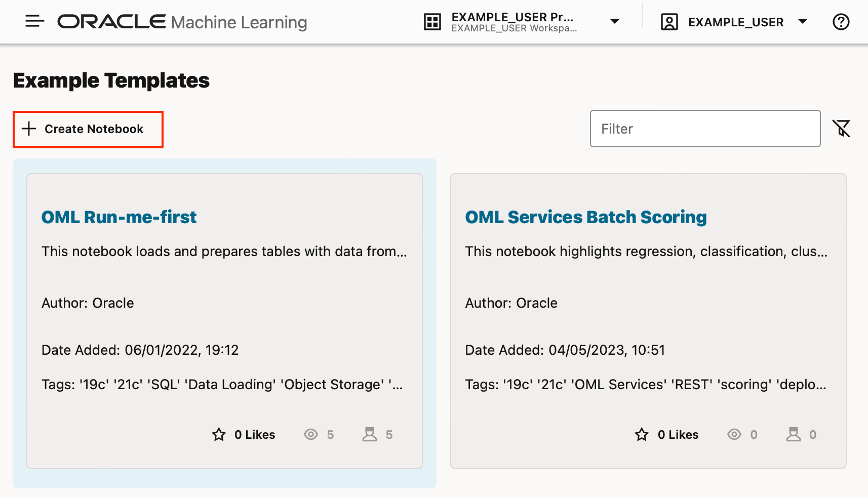Click into the Filter input field
Image resolution: width=868 pixels, height=498 pixels.
pos(705,129)
